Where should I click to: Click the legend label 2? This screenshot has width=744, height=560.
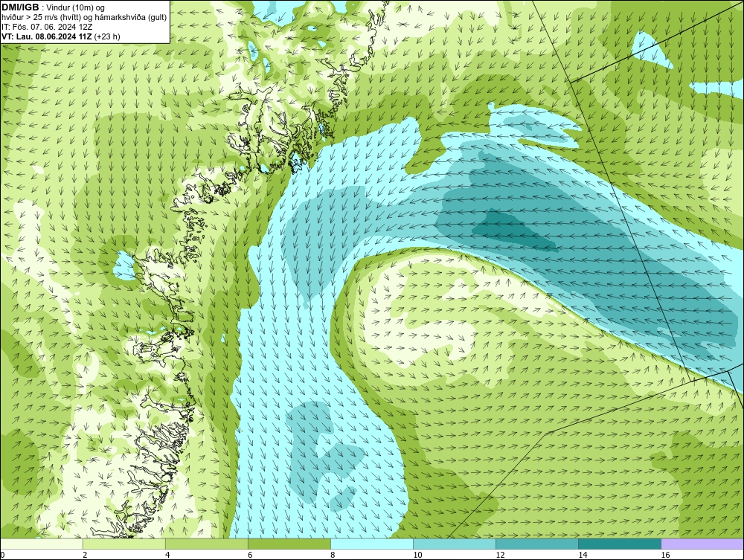[85, 555]
